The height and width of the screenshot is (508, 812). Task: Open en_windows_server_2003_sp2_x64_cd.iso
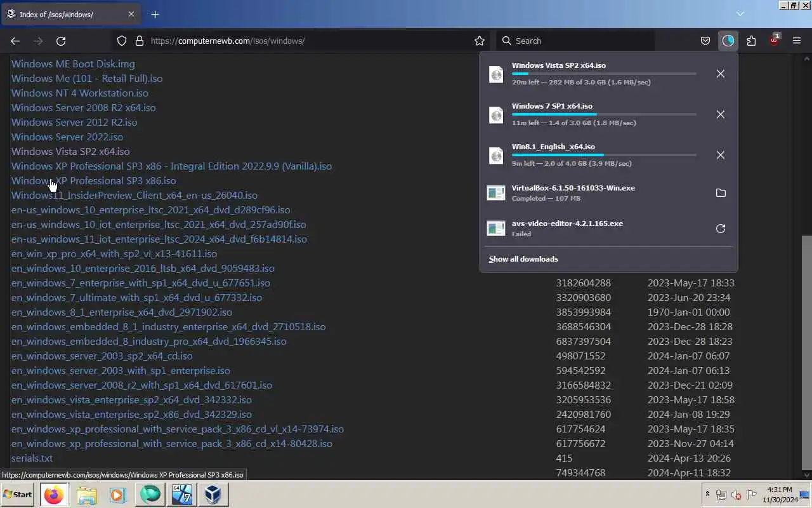(x=102, y=356)
